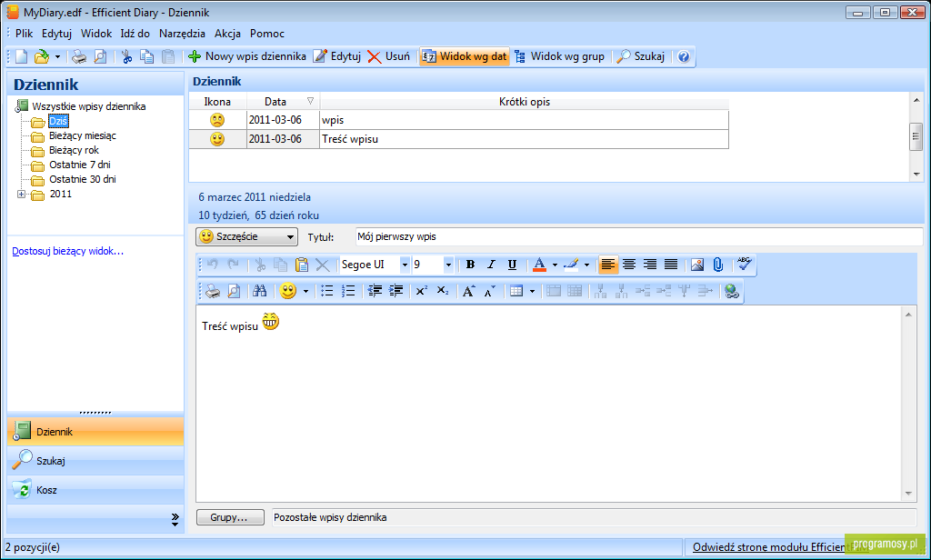Screen dimensions: 931x560
Task: Open print preview in main toolbar
Action: tap(100, 56)
